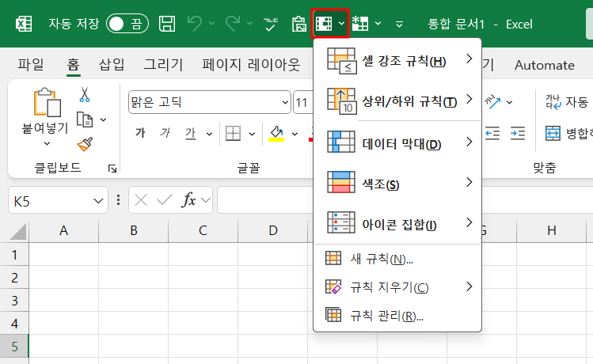Switch to the 삽입 (Insert) tab
This screenshot has height=364, width=593.
tap(112, 65)
